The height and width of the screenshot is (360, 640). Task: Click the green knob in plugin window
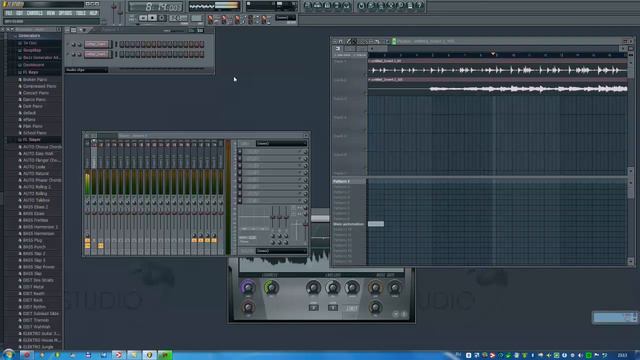[271, 288]
